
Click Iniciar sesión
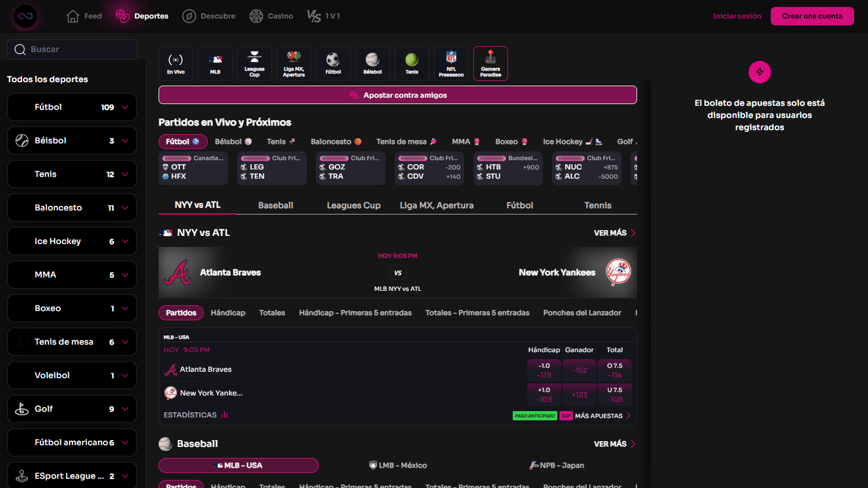737,16
